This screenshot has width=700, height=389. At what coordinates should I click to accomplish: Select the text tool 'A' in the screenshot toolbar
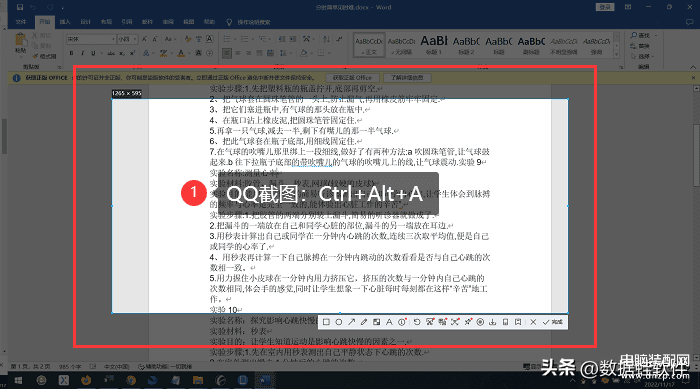389,322
